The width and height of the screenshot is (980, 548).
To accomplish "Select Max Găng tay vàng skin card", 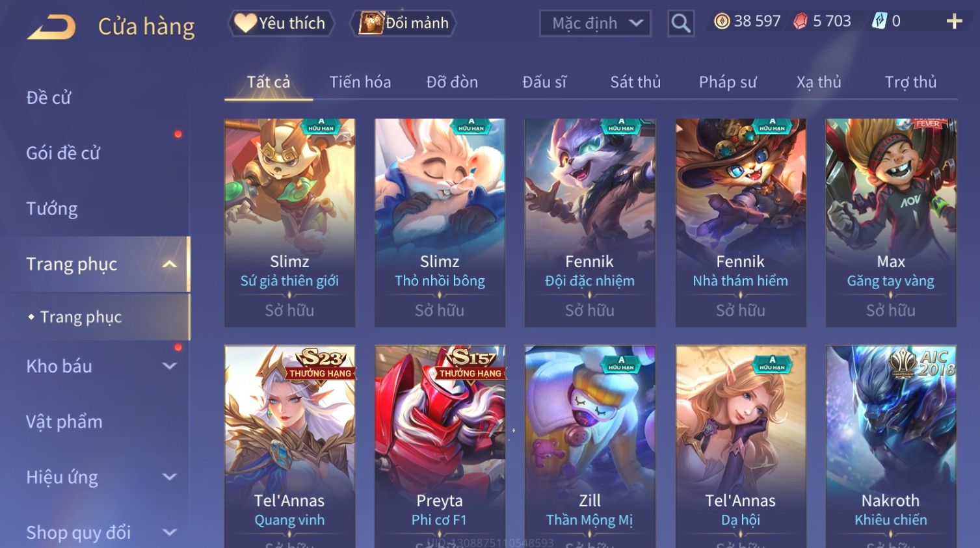I will (891, 222).
